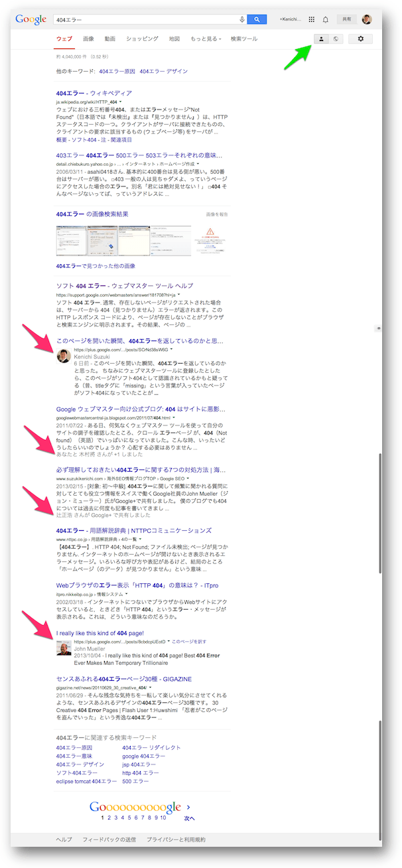402x868 pixels.
Task: Open センスあふれる404エラーページ30種 GIGAZINE result
Action: tap(124, 679)
